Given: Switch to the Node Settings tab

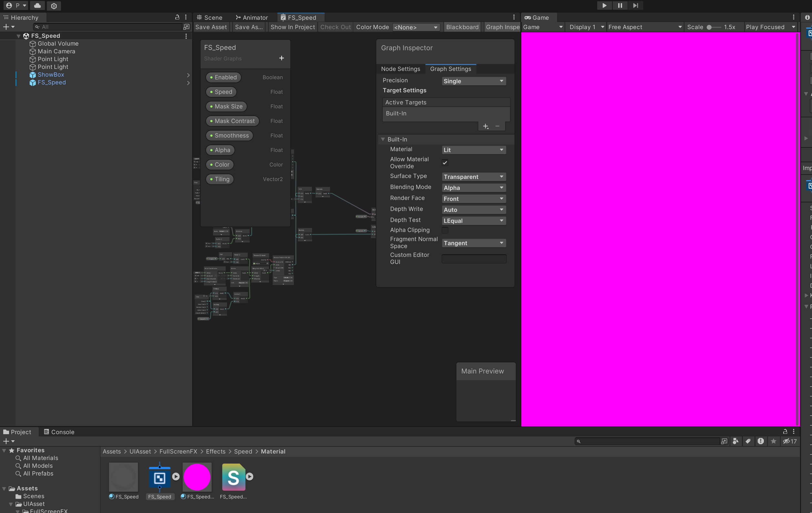Looking at the screenshot, I should pyautogui.click(x=400, y=69).
